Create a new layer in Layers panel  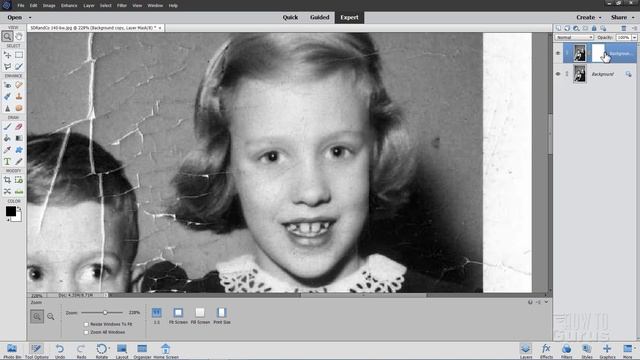point(558,28)
